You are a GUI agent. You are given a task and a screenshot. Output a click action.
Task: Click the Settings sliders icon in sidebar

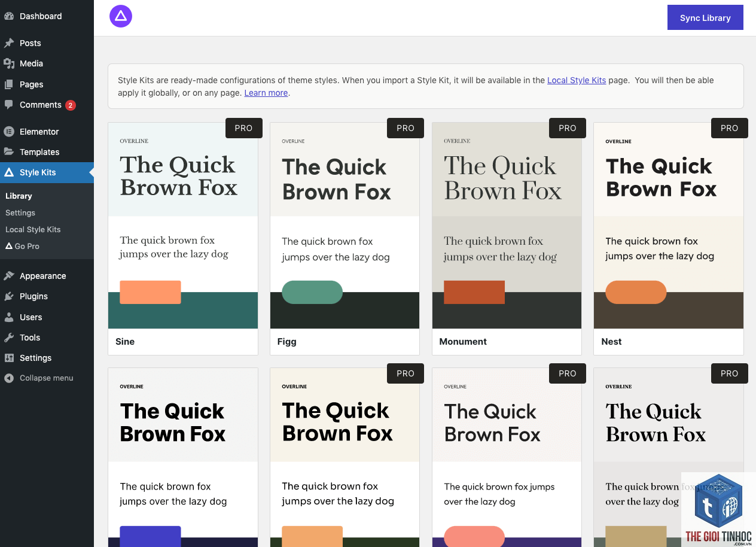9,358
